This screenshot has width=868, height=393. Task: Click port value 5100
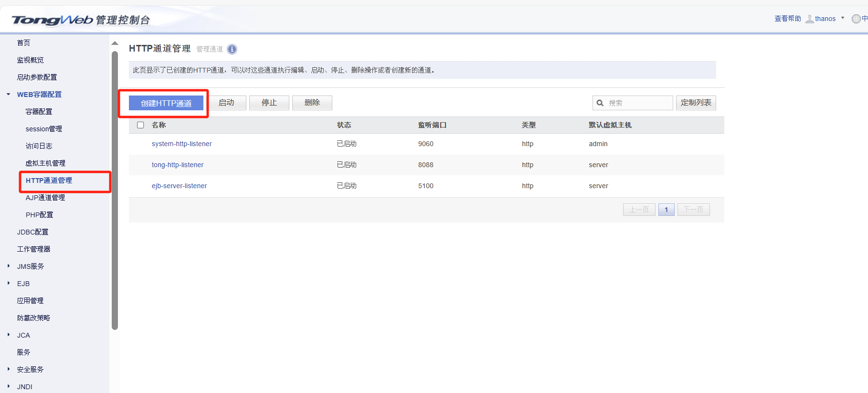pyautogui.click(x=426, y=186)
